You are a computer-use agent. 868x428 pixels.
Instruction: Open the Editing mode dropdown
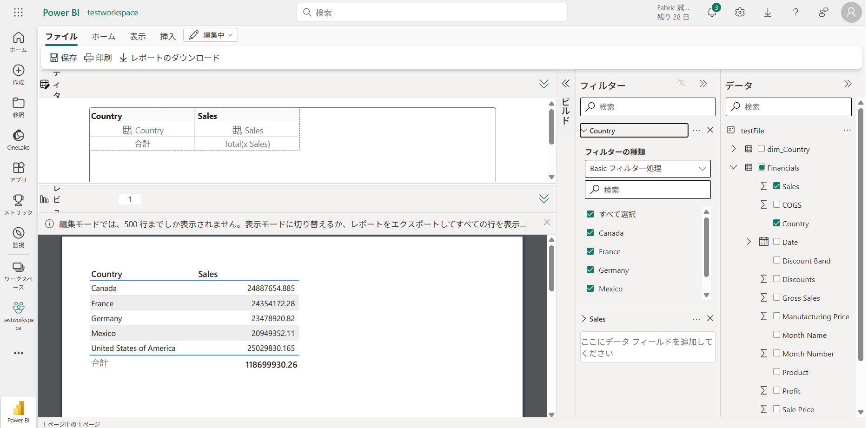(211, 35)
